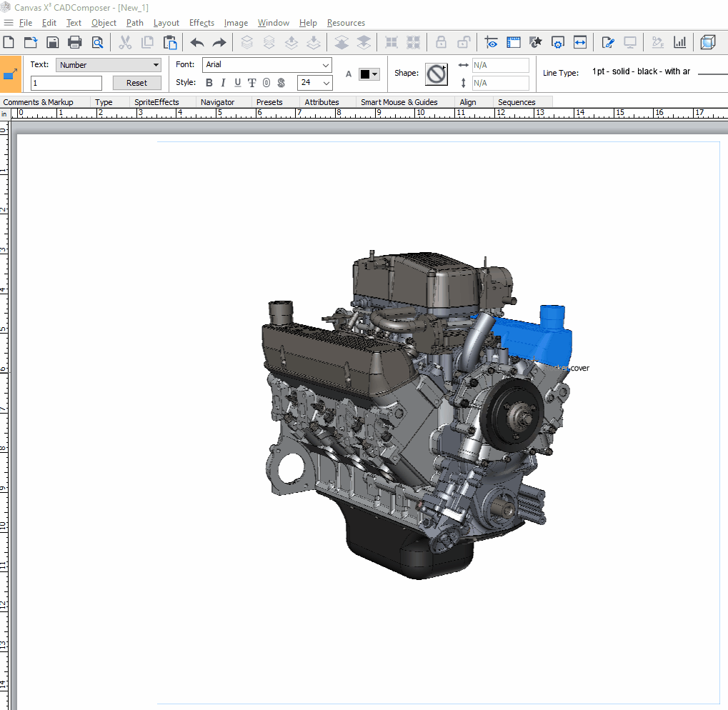Open the font size 24 dropdown
This screenshot has height=710, width=728.
pos(326,83)
